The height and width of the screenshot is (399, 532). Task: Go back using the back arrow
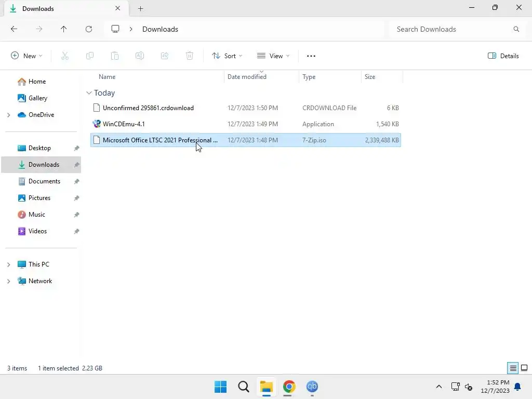(14, 29)
